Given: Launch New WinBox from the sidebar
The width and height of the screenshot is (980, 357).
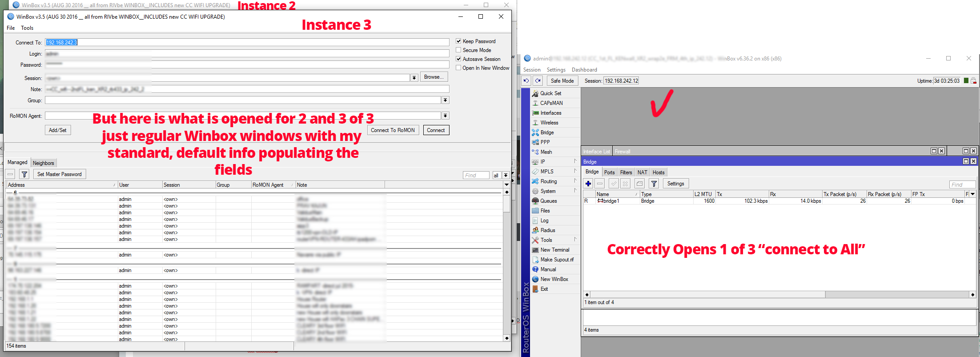Looking at the screenshot, I should point(554,279).
